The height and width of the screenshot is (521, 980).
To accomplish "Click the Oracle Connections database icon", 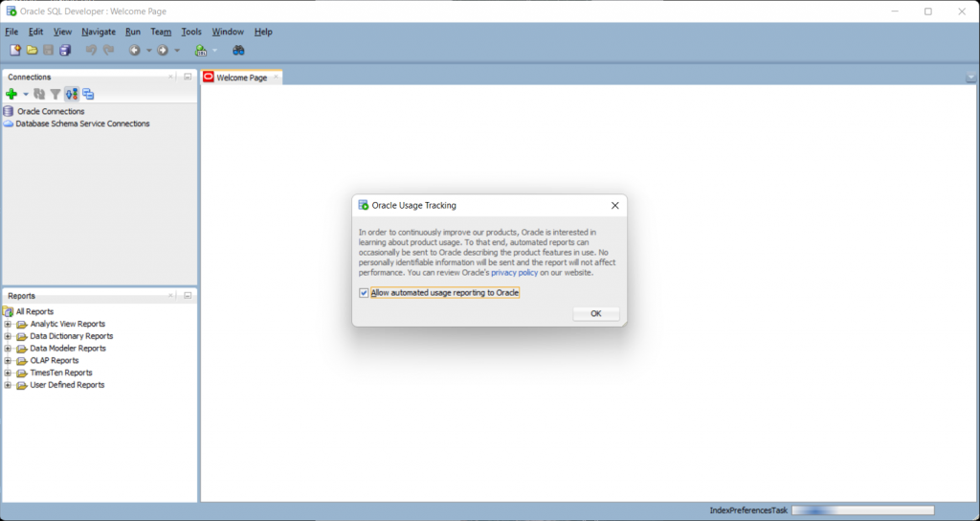I will tap(8, 111).
